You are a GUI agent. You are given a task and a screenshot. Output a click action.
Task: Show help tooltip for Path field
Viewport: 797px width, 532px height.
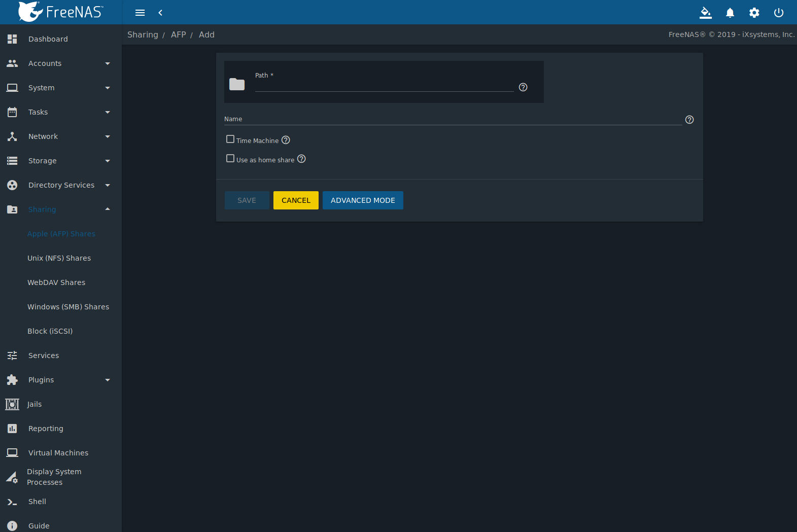[x=523, y=87]
